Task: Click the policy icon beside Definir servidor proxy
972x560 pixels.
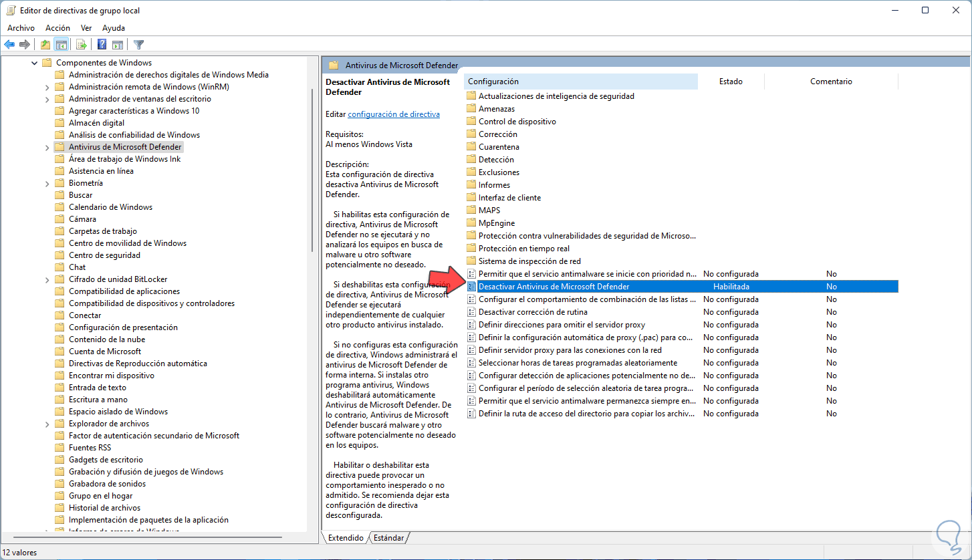Action: (x=471, y=350)
